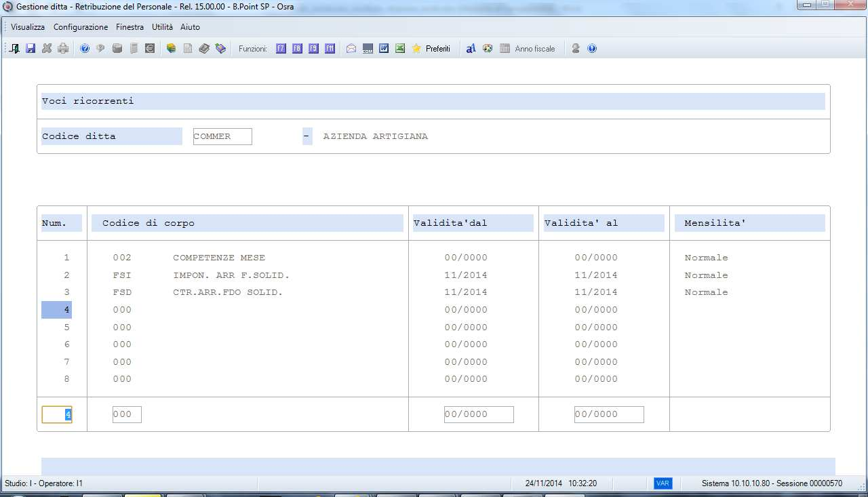This screenshot has width=868, height=497.
Task: Open the Aiuto menu
Action: 190,27
